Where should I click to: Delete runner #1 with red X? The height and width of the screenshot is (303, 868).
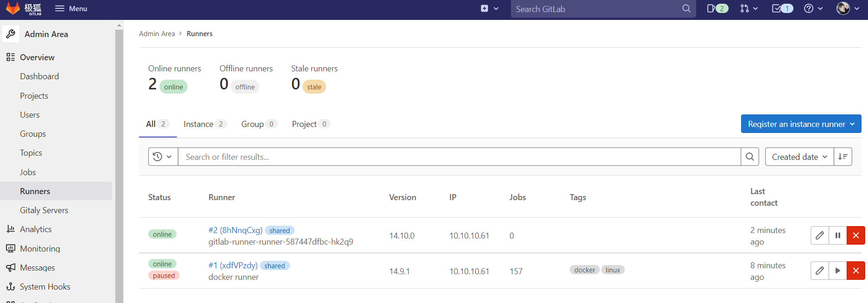856,271
